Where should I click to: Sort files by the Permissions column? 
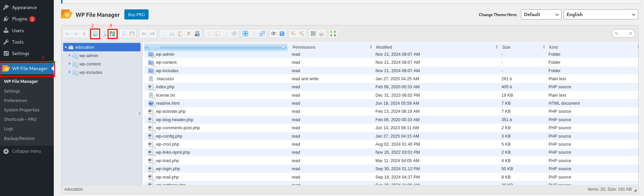(x=330, y=47)
